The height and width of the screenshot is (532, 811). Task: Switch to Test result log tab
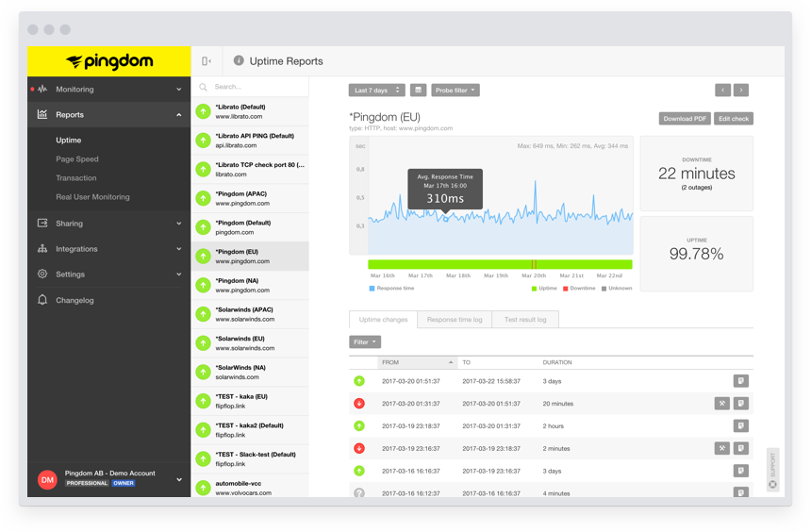click(x=525, y=320)
